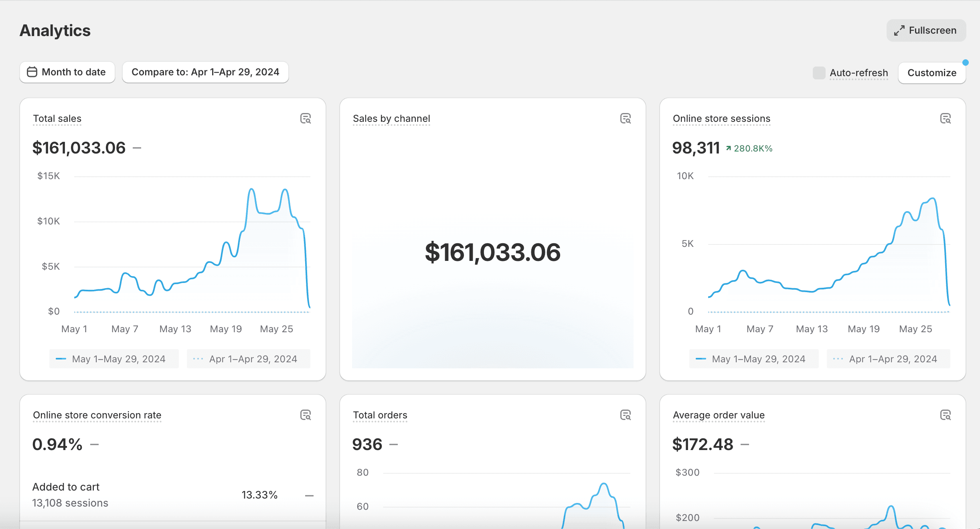Click the Auto-refresh label text
The image size is (980, 529).
pos(859,73)
